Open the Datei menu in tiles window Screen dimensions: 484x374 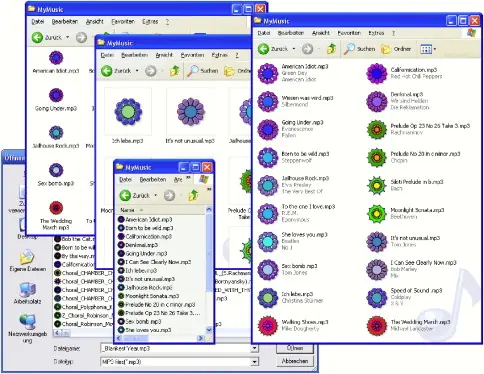point(264,33)
